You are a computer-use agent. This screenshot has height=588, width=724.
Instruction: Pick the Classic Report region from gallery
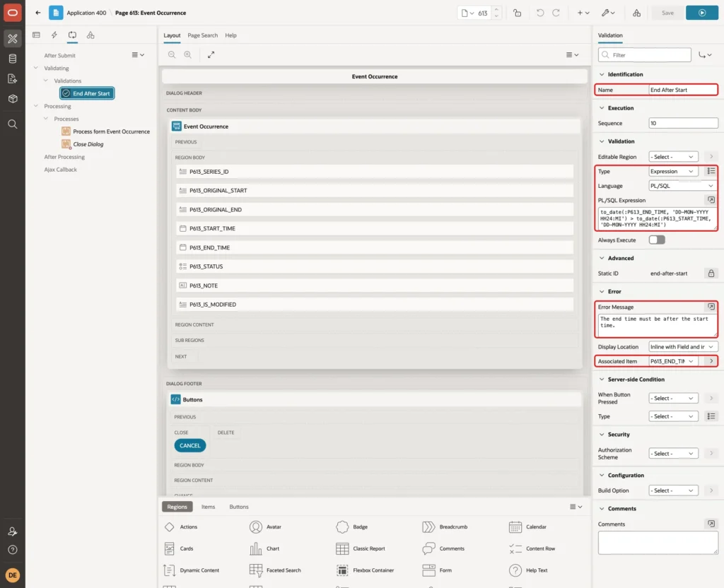click(361, 548)
